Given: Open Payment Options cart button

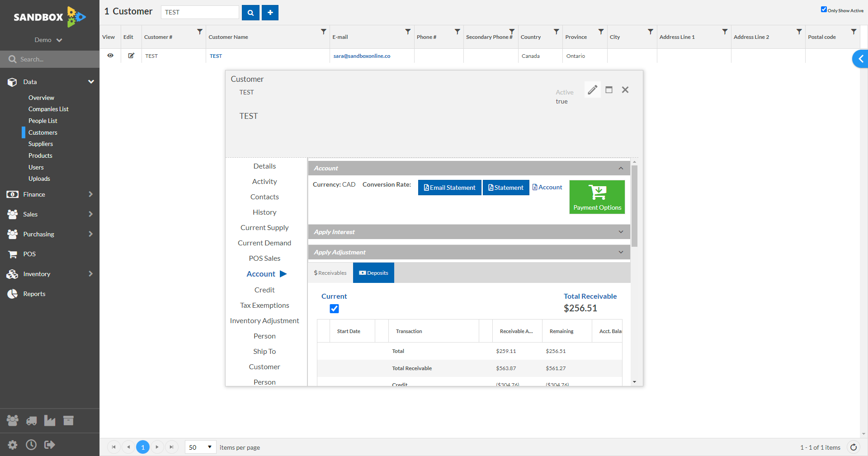Looking at the screenshot, I should pyautogui.click(x=597, y=197).
